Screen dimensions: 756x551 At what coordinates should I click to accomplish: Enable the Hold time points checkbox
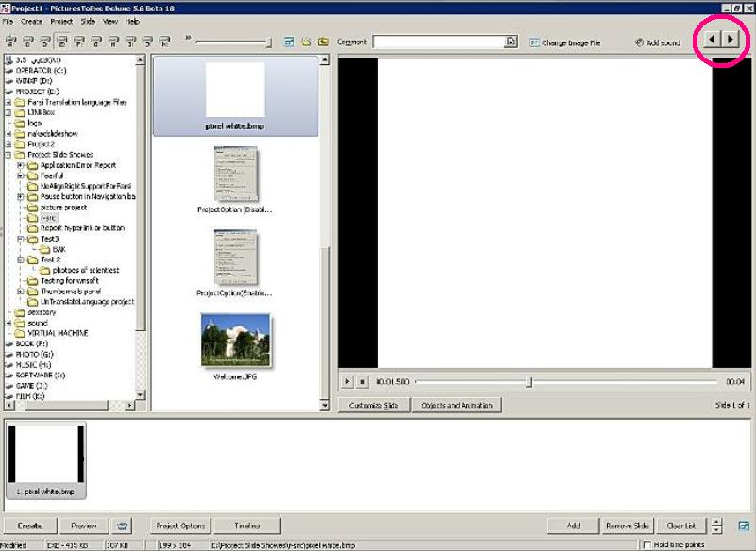tap(647, 545)
